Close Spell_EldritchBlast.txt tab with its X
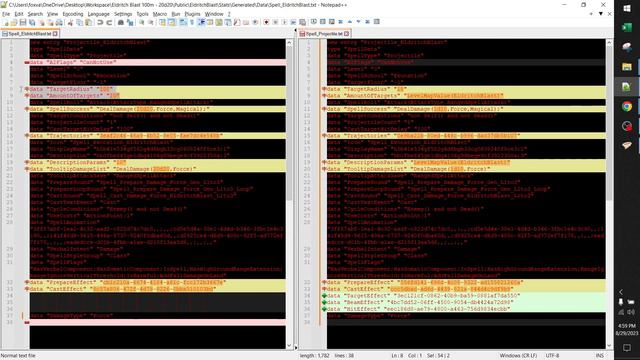 56,33
